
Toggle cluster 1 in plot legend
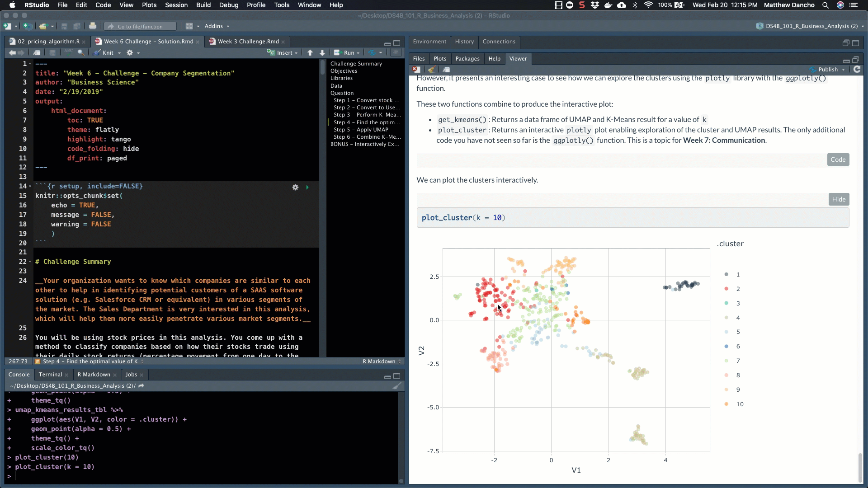click(x=732, y=274)
